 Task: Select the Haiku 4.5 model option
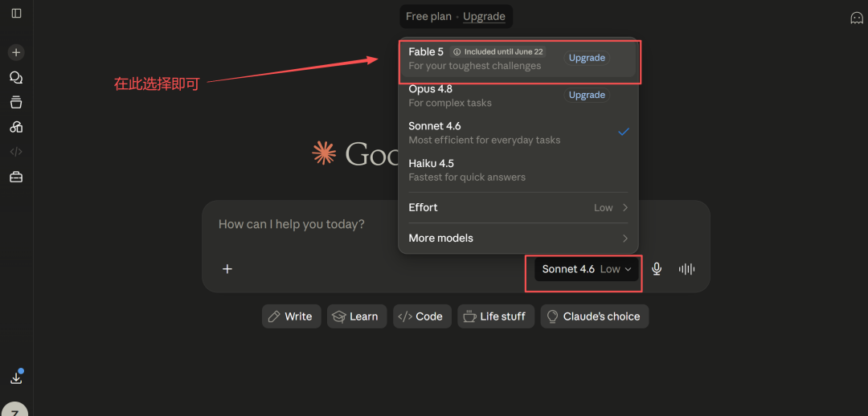[x=518, y=169]
